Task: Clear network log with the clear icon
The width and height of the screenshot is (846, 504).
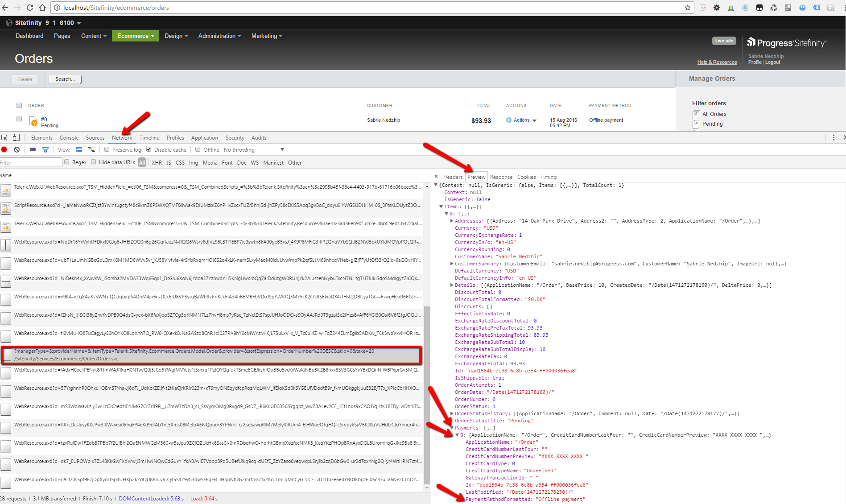Action: [17, 150]
